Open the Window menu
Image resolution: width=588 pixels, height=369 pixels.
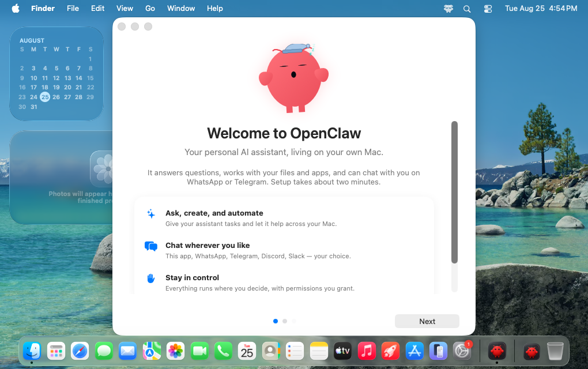181,8
